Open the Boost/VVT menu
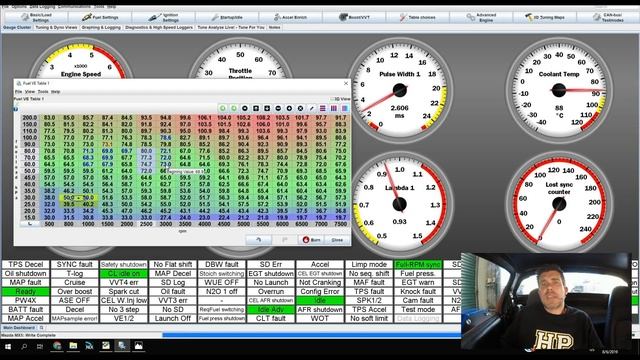 coord(354,18)
